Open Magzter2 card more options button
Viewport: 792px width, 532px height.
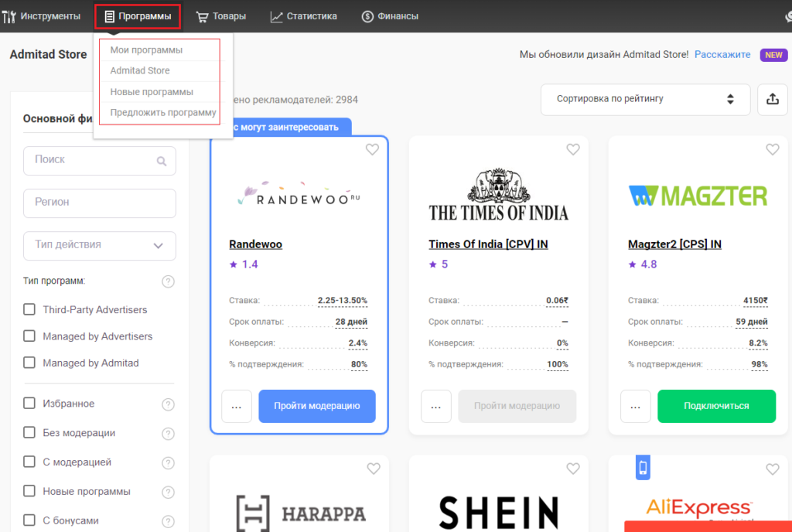click(636, 406)
